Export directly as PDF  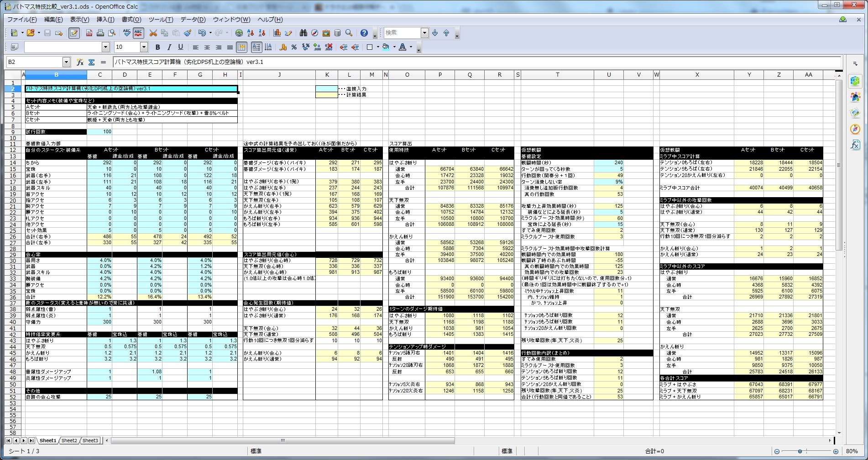point(89,33)
